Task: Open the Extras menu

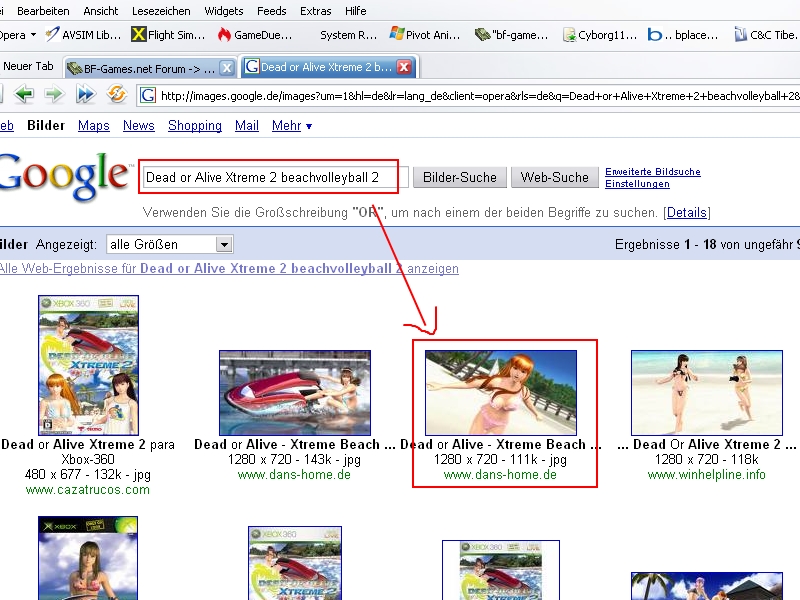Action: click(315, 11)
